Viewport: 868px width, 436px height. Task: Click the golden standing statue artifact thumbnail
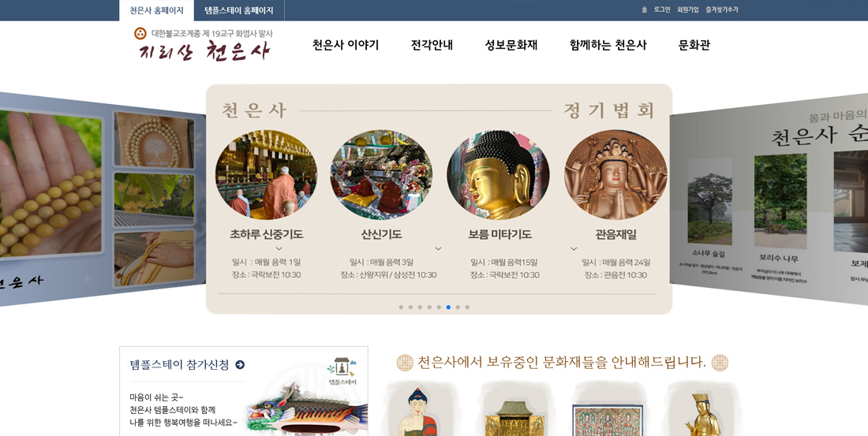(702, 412)
